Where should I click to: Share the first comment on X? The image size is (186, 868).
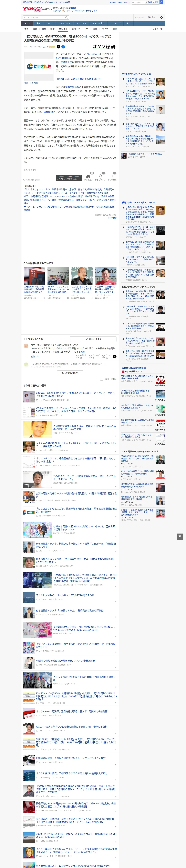pos(115,356)
